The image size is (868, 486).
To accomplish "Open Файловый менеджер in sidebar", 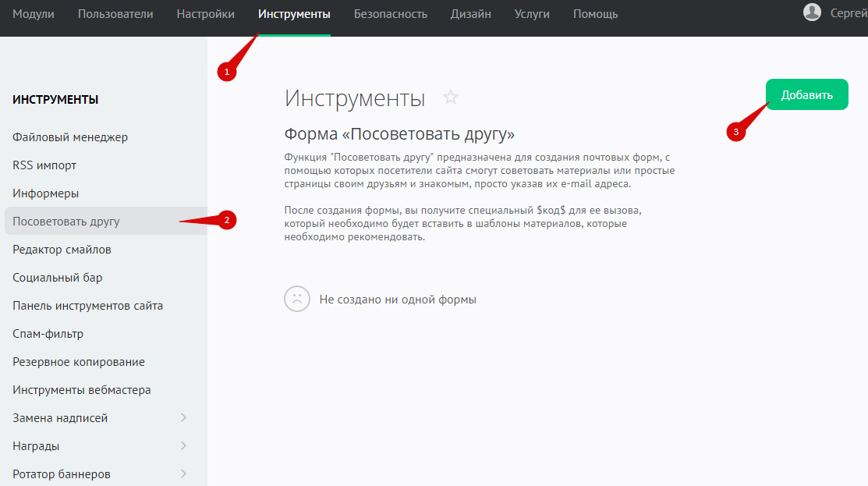I will (x=70, y=137).
